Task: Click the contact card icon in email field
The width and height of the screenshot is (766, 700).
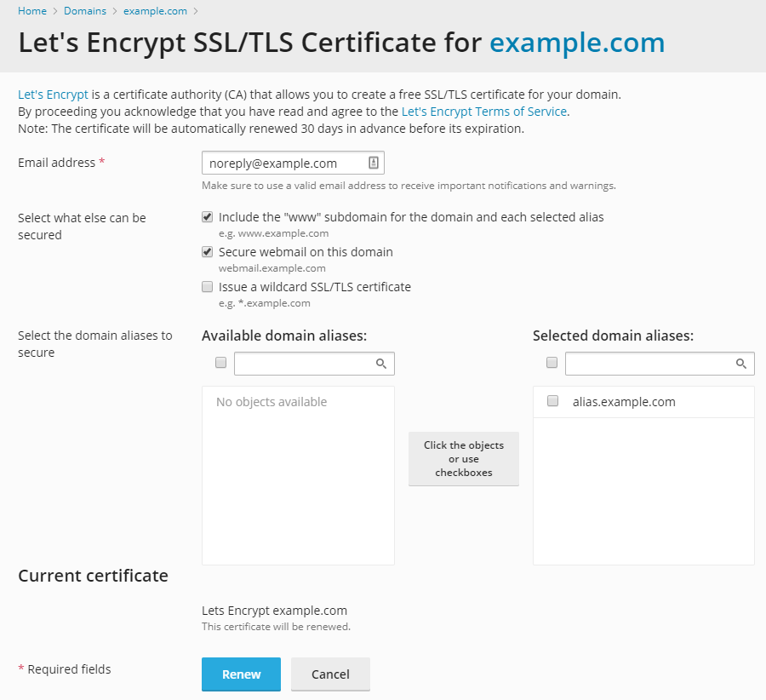Action: coord(374,164)
